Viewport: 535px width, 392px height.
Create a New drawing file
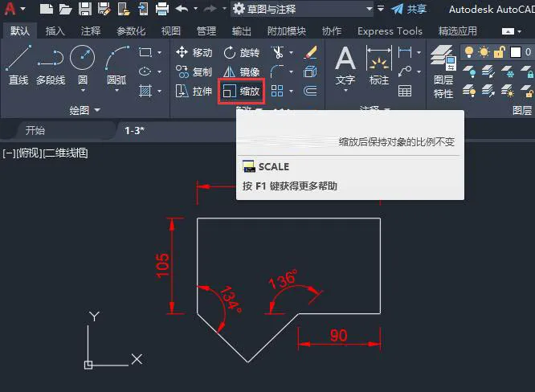coord(47,9)
